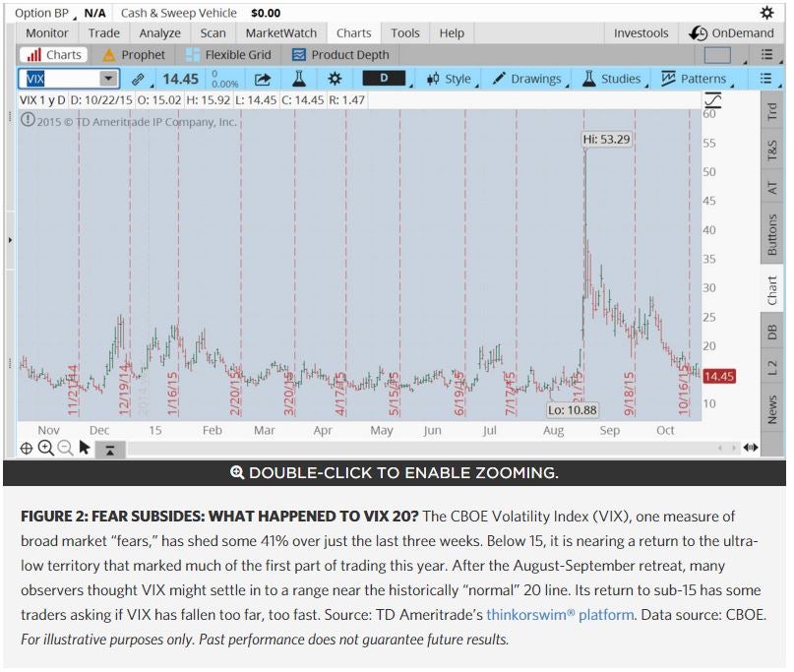This screenshot has width=794, height=672.
Task: Open the Flexible Grid sub-tab
Action: pyautogui.click(x=228, y=55)
